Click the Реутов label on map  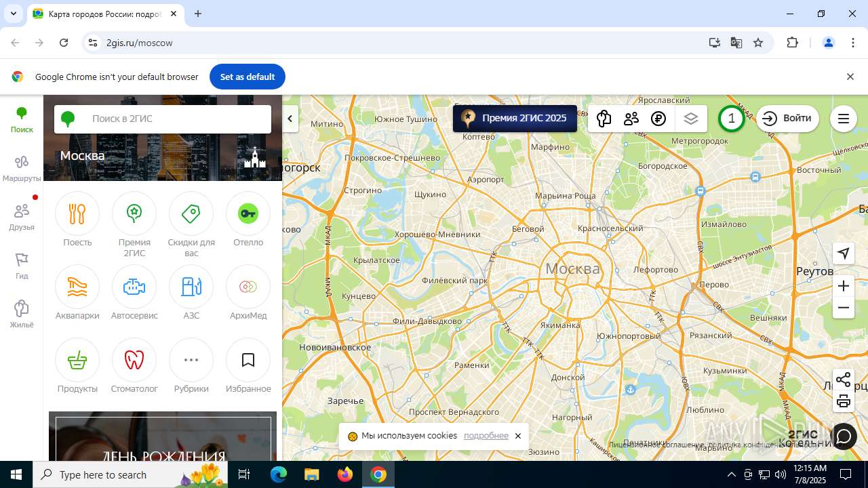click(x=815, y=271)
